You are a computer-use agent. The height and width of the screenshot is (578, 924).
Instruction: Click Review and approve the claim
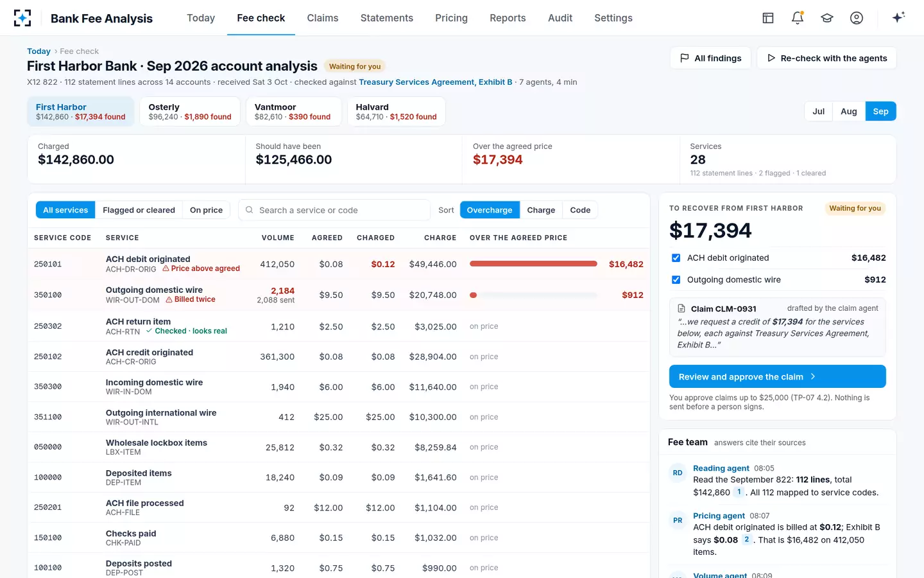coord(777,376)
